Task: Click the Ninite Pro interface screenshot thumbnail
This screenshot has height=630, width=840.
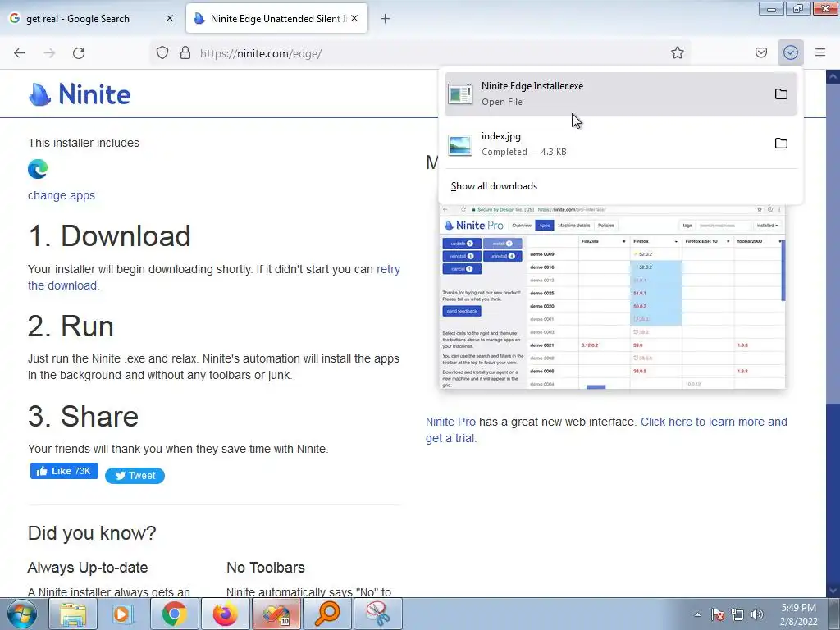Action: click(x=612, y=297)
